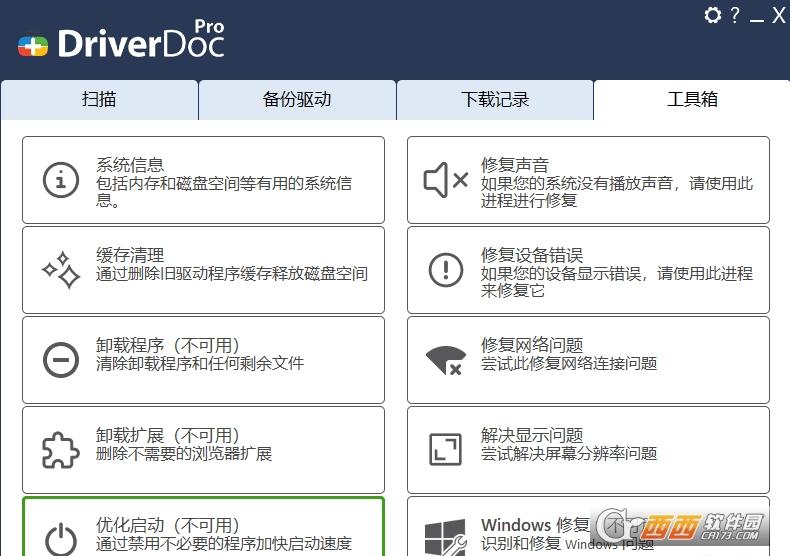Select the 卸载程序 (不可用) title
Viewport: 790px width, 556px height.
pyautogui.click(x=167, y=345)
